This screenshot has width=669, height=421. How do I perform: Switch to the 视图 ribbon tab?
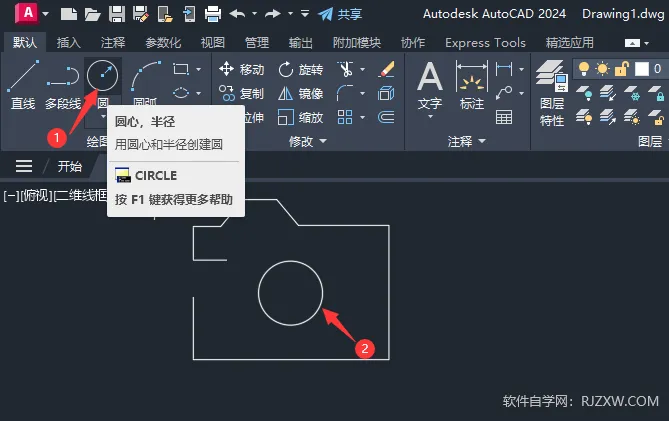[x=212, y=43]
